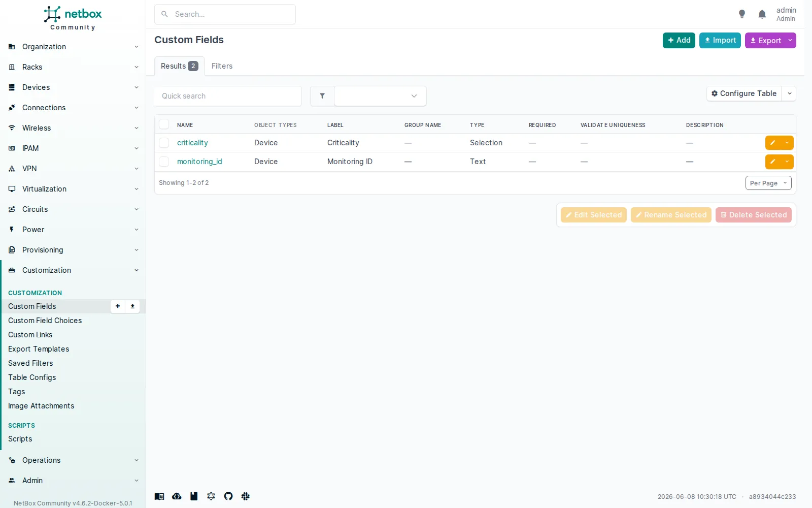Click the pencil edit icon for monitoring_id
The height and width of the screenshot is (508, 812).
[773, 162]
